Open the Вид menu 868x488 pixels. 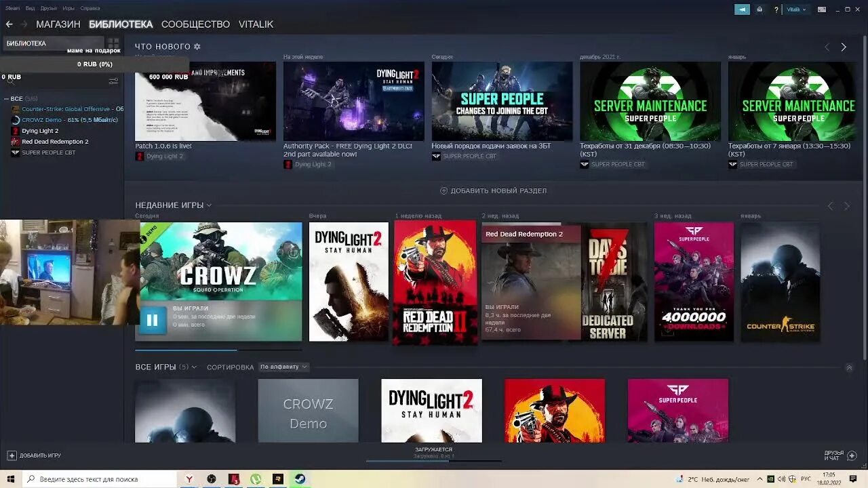click(x=31, y=9)
